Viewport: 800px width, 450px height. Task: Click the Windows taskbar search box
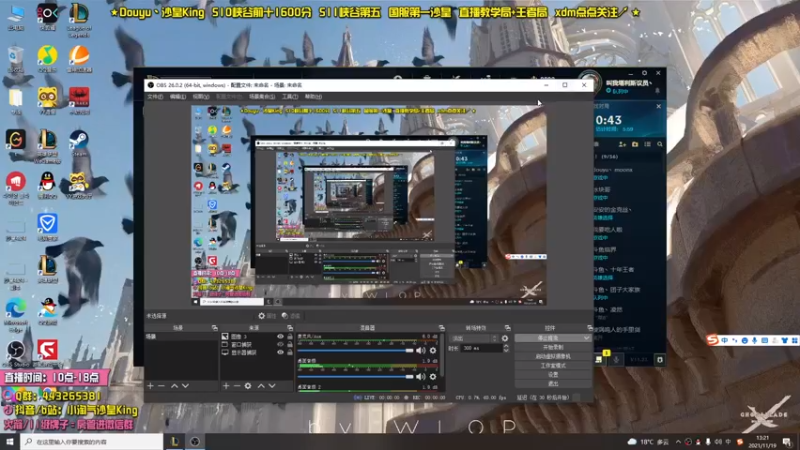tap(92, 442)
